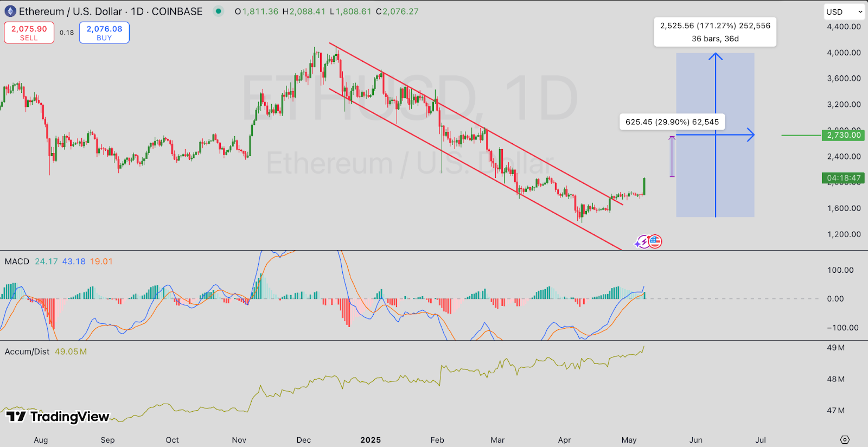This screenshot has height=447, width=868.
Task: Open the lightning event marker icon
Action: tap(643, 241)
